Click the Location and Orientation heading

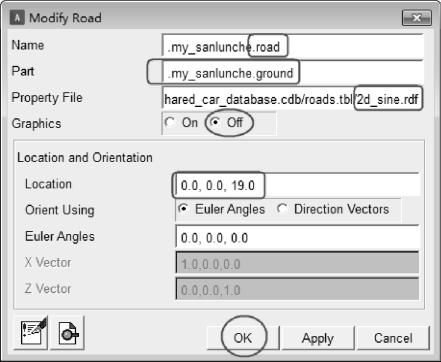pos(85,157)
